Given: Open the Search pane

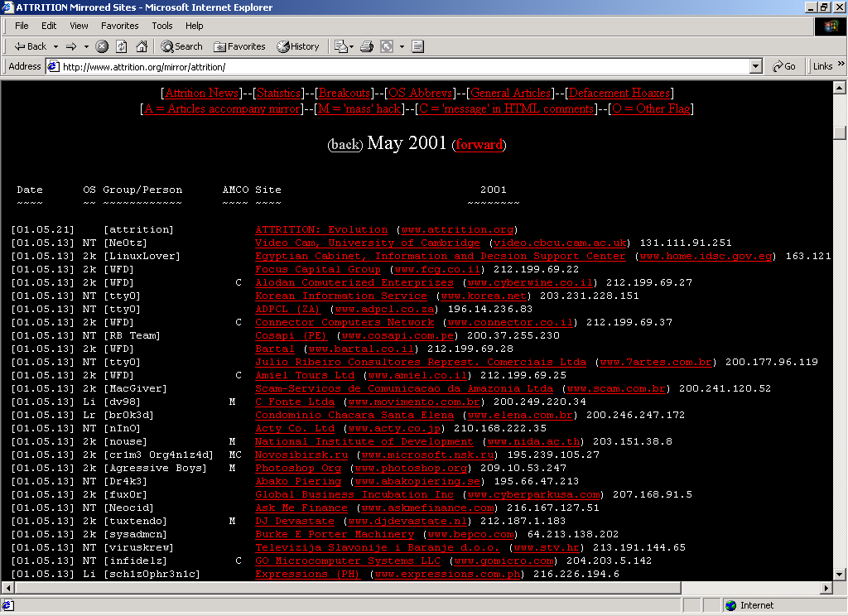Looking at the screenshot, I should coord(181,46).
